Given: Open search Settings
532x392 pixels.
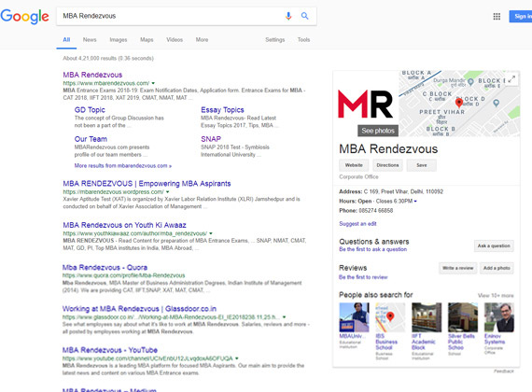Looking at the screenshot, I should pos(274,40).
